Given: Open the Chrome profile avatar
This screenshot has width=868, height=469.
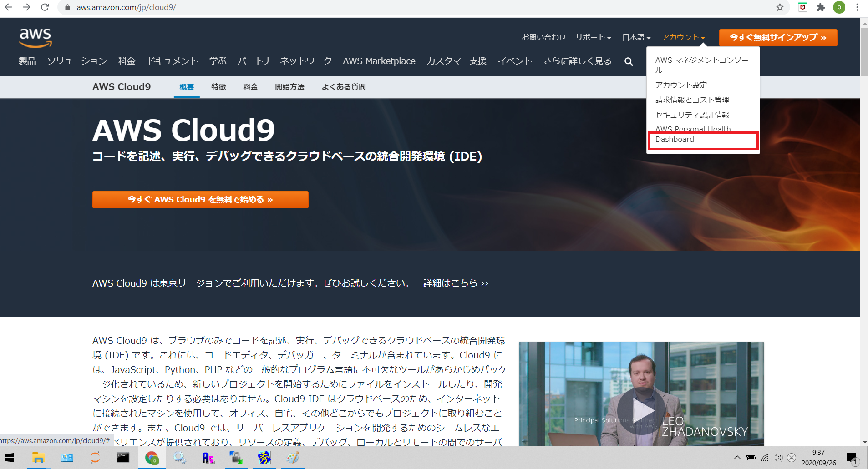Looking at the screenshot, I should (839, 7).
